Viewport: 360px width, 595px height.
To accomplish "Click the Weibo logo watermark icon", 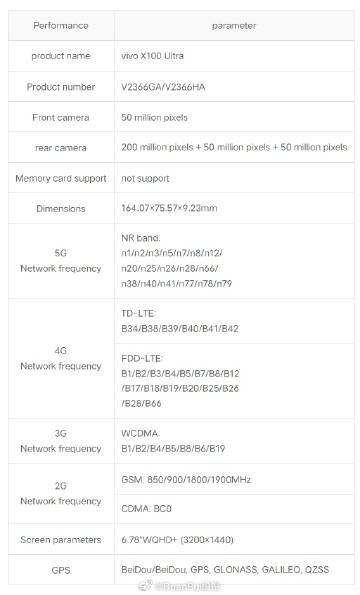I will point(145,586).
